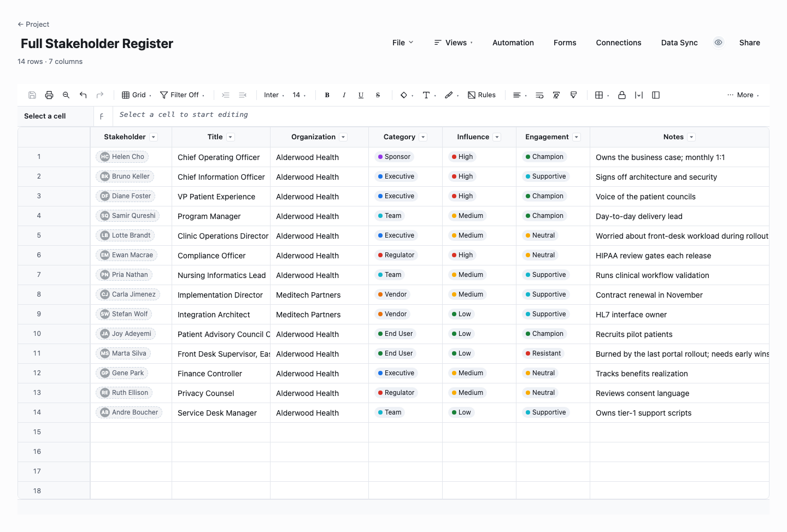Open the highlighter pen color tool
Image resolution: width=787 pixels, height=532 pixels.
451,95
